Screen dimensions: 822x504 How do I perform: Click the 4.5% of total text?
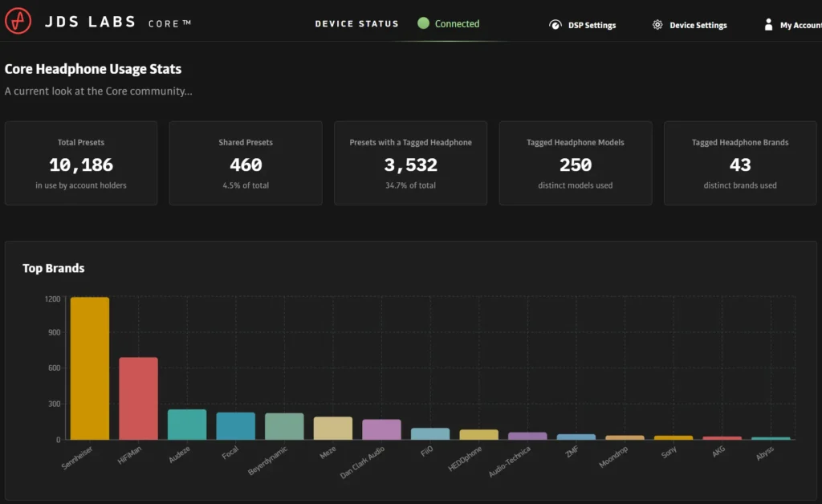pyautogui.click(x=246, y=185)
